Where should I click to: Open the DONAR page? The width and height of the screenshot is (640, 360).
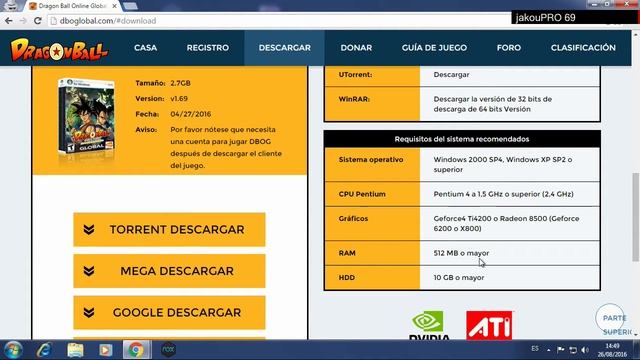click(x=356, y=48)
